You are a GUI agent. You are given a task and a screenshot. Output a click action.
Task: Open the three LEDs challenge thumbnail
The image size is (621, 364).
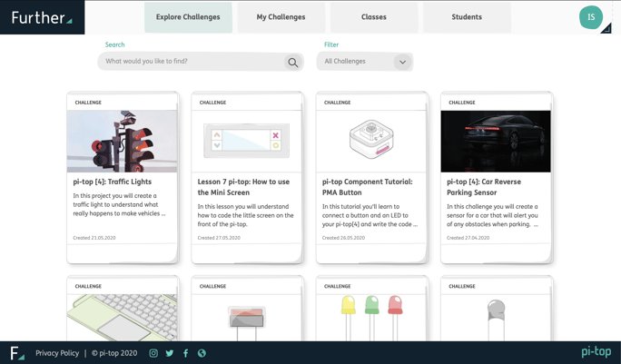pos(371,318)
